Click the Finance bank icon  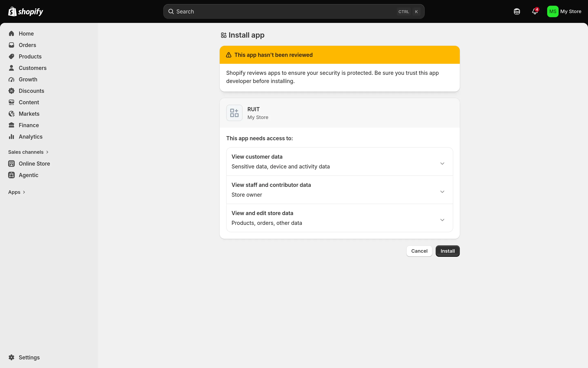point(11,125)
